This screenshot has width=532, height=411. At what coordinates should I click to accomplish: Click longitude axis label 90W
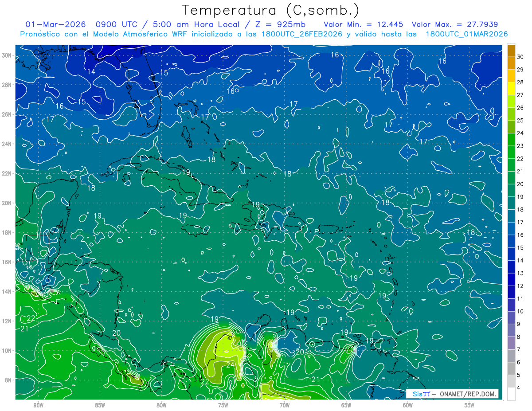pyautogui.click(x=38, y=405)
